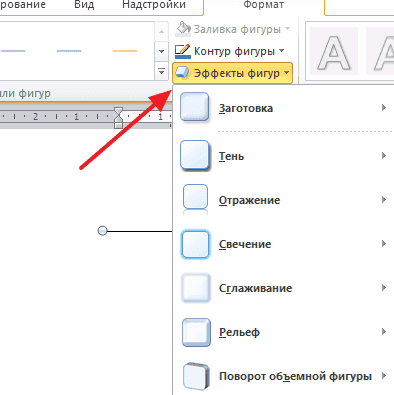Expand the Рельеф submenu arrow
The image size is (394, 395).
(x=384, y=332)
